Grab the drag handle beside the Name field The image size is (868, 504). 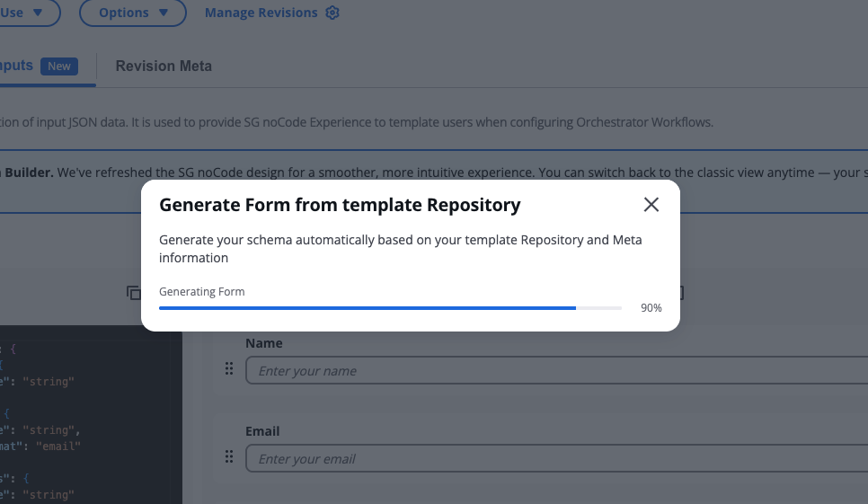[x=228, y=369]
